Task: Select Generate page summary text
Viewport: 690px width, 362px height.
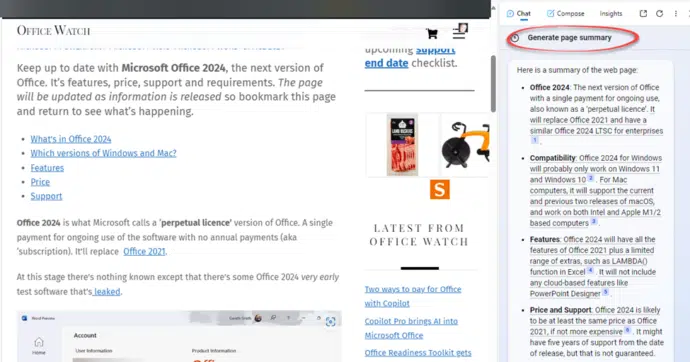Action: click(569, 38)
